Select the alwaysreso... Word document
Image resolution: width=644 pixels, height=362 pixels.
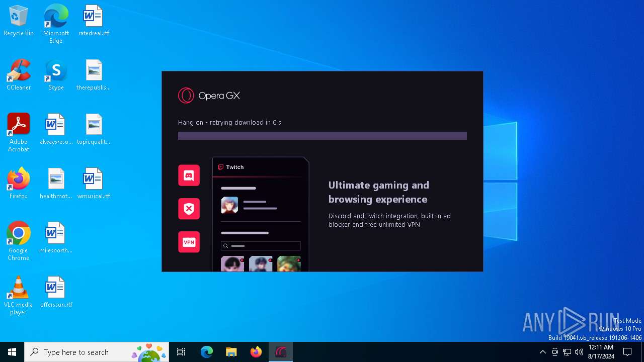[x=56, y=129]
